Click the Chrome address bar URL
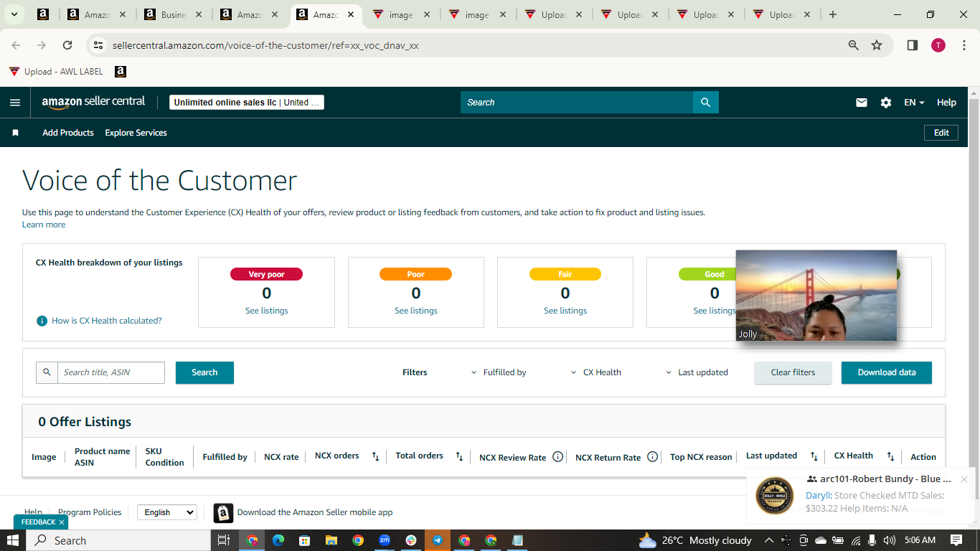Viewport: 980px width, 551px height. click(x=265, y=45)
